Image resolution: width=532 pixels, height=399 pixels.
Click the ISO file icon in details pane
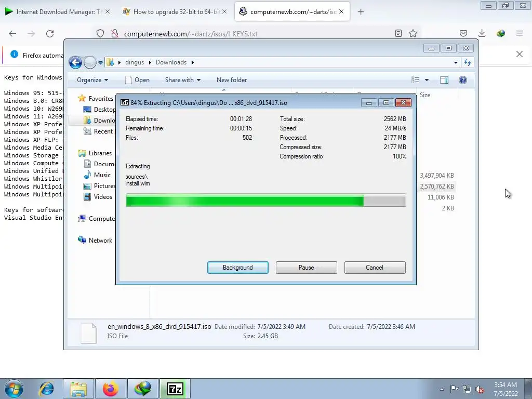coord(88,332)
